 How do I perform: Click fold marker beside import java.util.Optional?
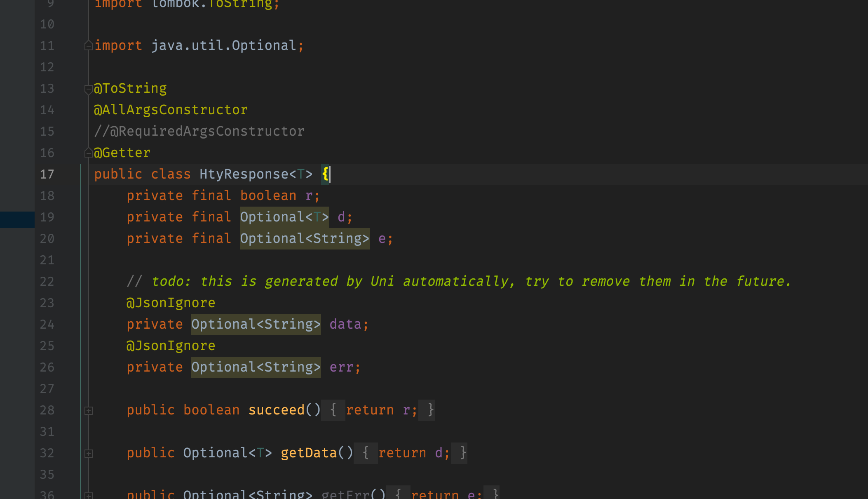[88, 45]
